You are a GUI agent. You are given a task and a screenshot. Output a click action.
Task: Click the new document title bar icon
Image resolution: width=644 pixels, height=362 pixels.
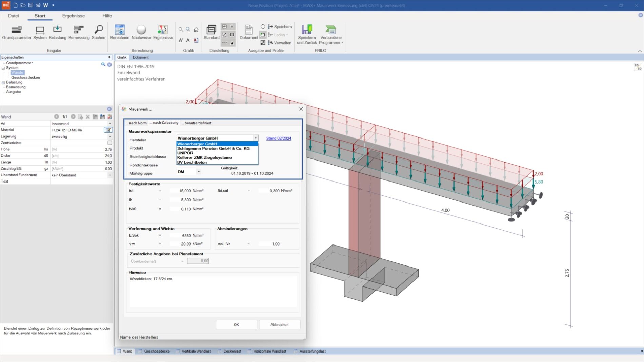(x=15, y=5)
